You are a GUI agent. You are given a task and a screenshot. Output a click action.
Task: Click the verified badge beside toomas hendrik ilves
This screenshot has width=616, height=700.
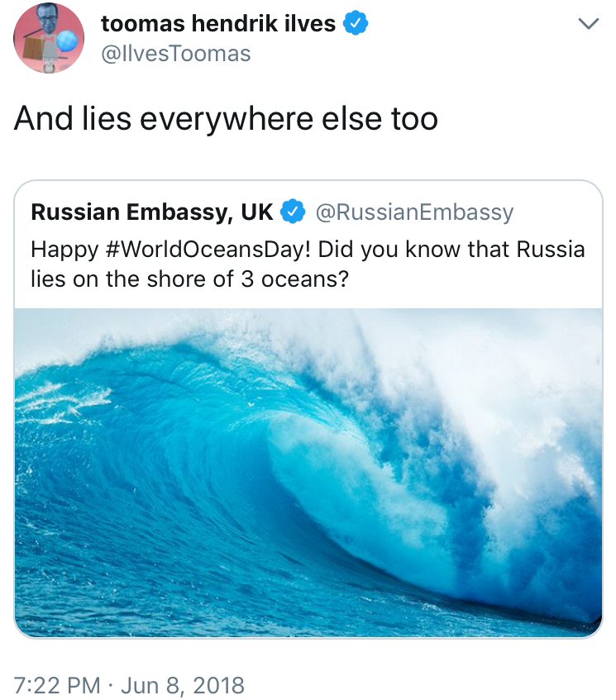(x=356, y=24)
